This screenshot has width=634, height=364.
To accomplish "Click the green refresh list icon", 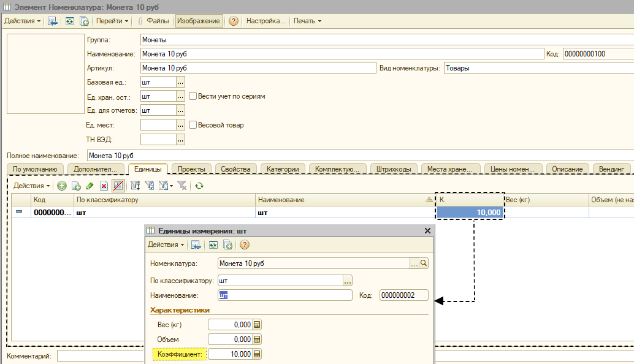I will pyautogui.click(x=199, y=186).
